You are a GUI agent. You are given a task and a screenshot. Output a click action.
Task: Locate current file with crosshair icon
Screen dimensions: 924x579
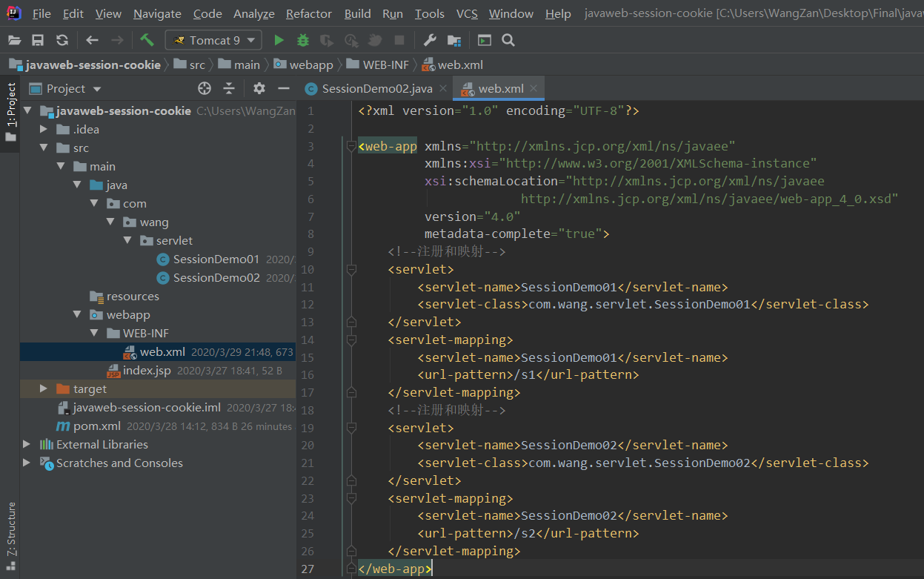click(x=205, y=88)
